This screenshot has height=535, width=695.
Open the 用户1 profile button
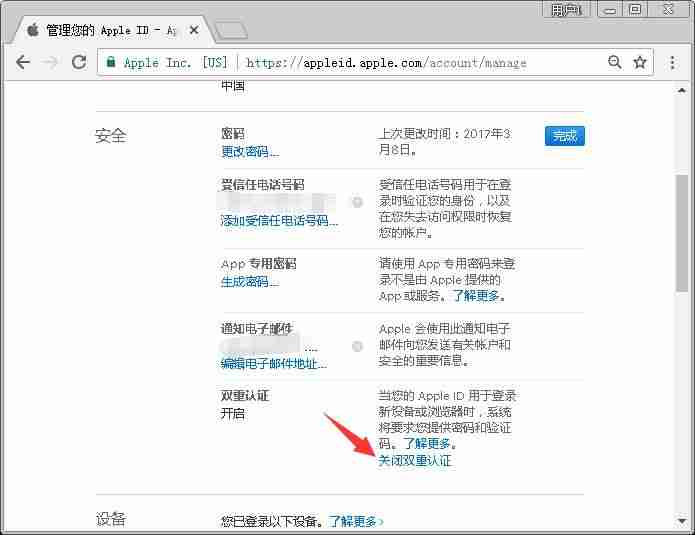pyautogui.click(x=566, y=9)
